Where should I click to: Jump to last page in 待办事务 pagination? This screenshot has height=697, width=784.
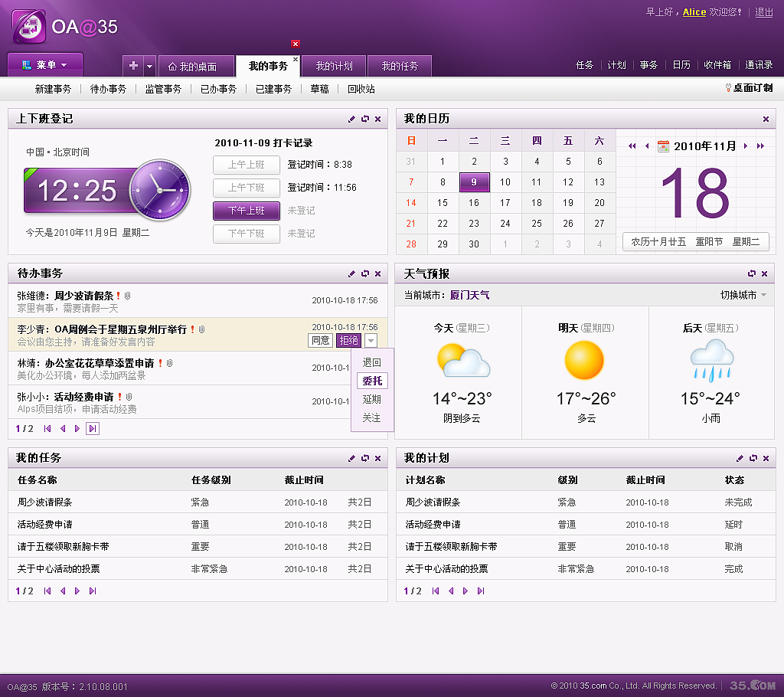coord(93,429)
